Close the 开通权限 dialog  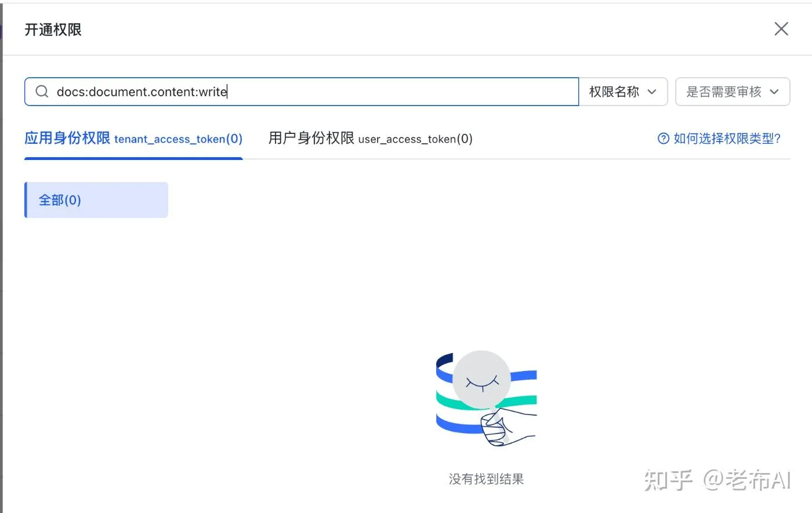[781, 29]
